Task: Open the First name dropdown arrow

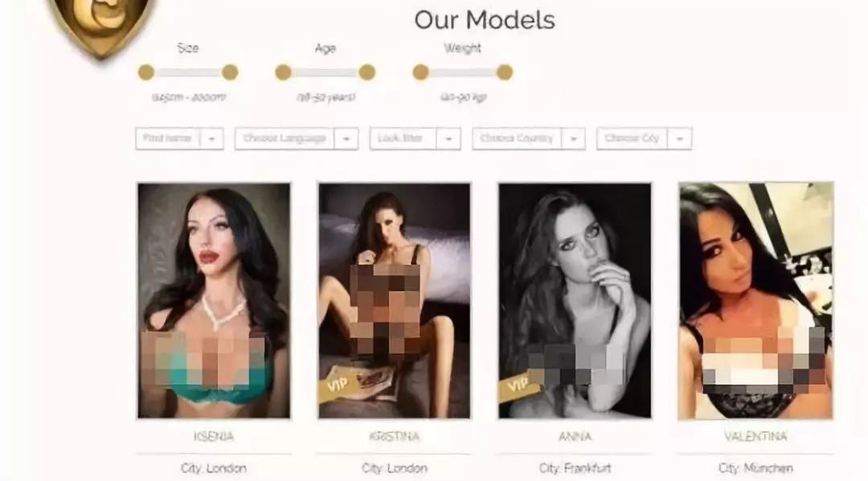Action: tap(211, 138)
